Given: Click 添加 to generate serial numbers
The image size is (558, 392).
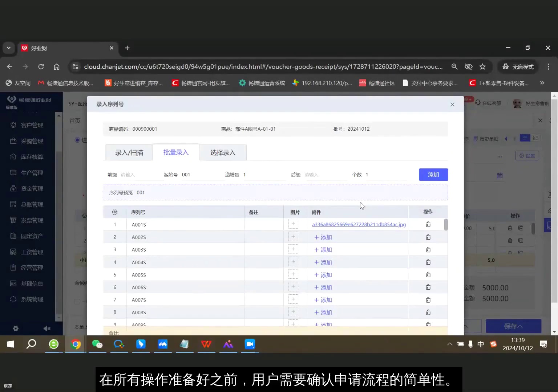Looking at the screenshot, I should (x=433, y=175).
